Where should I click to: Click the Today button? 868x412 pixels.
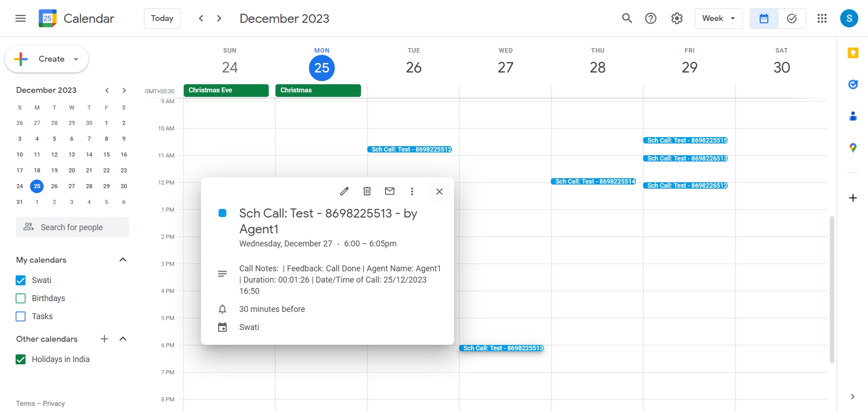162,18
